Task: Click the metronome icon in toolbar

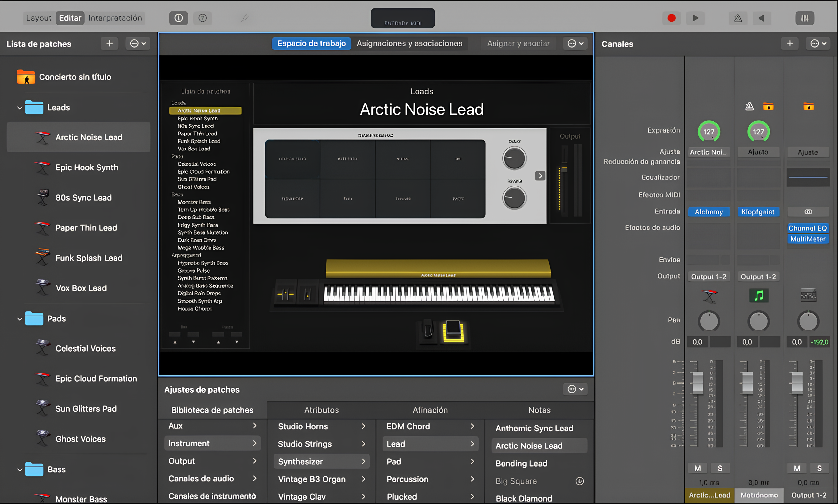Action: 738,18
